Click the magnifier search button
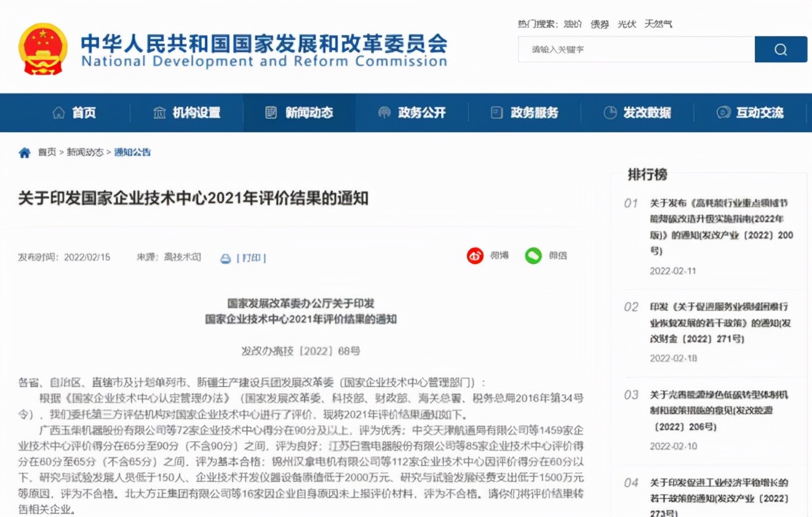The image size is (812, 517). pyautogui.click(x=781, y=49)
